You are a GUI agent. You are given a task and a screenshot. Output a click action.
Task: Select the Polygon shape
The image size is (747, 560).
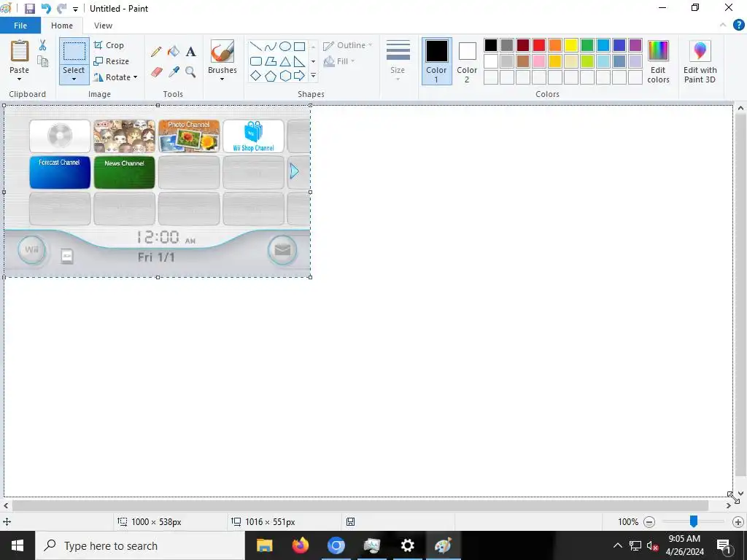click(x=271, y=61)
